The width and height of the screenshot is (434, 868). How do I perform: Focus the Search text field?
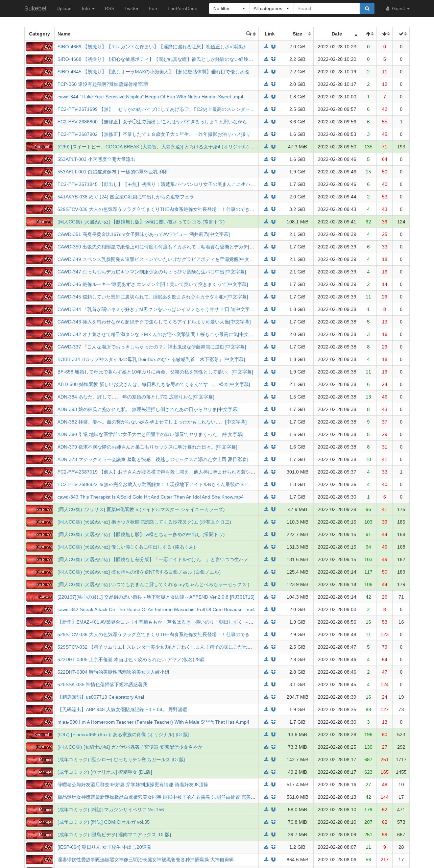tap(326, 8)
